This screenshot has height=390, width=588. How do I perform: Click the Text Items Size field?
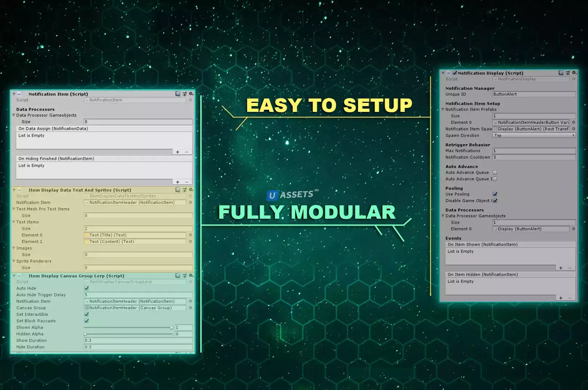(138, 228)
